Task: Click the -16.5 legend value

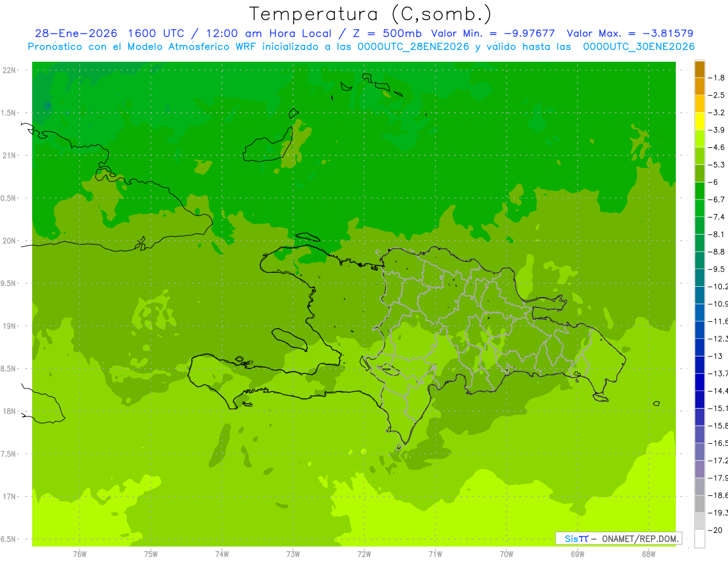Action: coord(718,443)
